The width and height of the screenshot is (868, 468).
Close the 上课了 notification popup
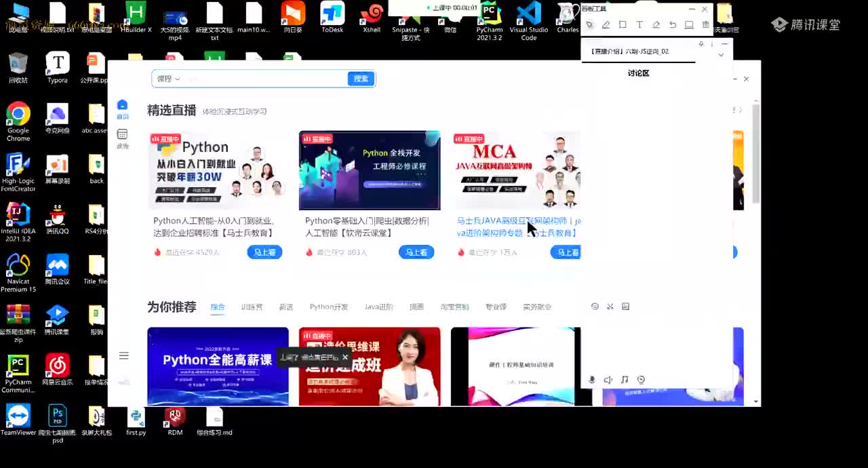click(x=344, y=357)
